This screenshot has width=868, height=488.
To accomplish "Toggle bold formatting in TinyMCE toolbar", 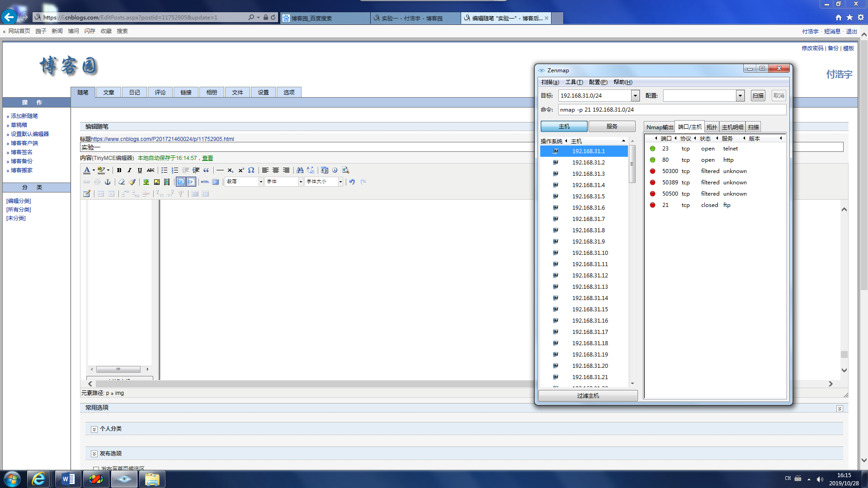I will click(x=119, y=170).
